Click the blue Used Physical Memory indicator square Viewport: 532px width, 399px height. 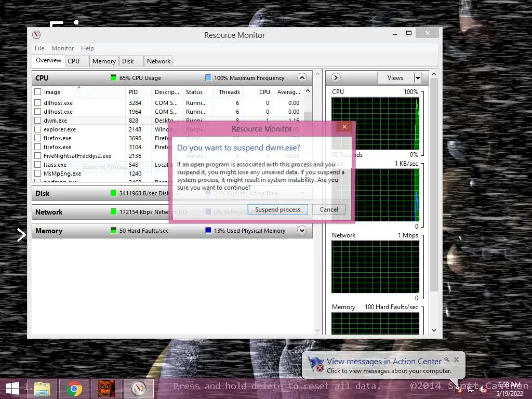pos(208,230)
